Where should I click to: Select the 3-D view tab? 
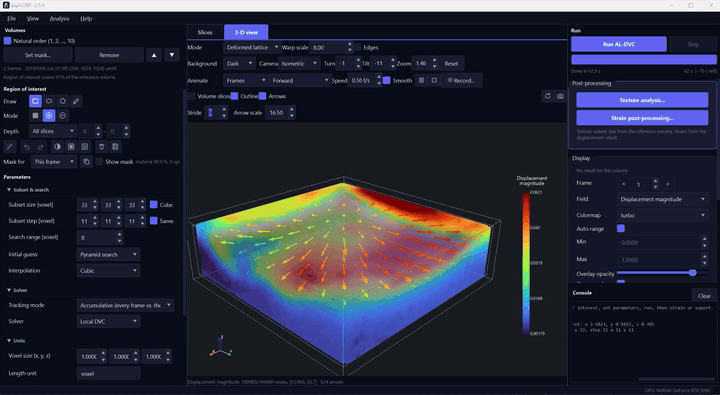pos(246,32)
